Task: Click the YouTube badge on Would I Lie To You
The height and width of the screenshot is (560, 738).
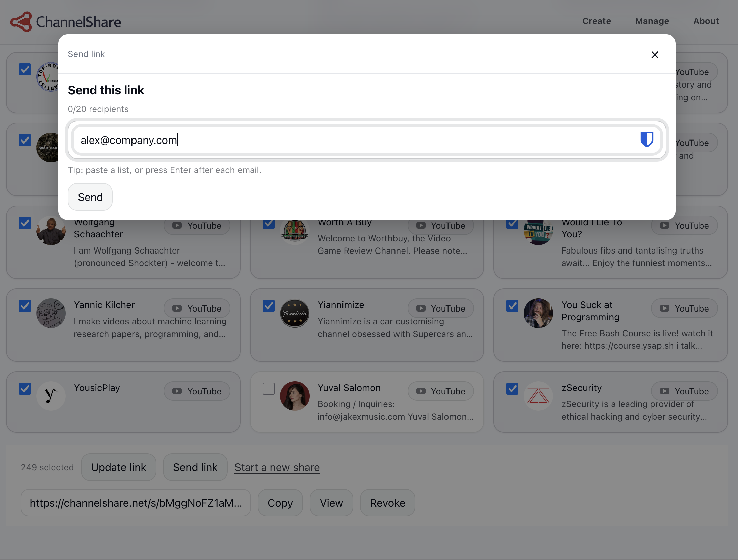Action: click(684, 226)
